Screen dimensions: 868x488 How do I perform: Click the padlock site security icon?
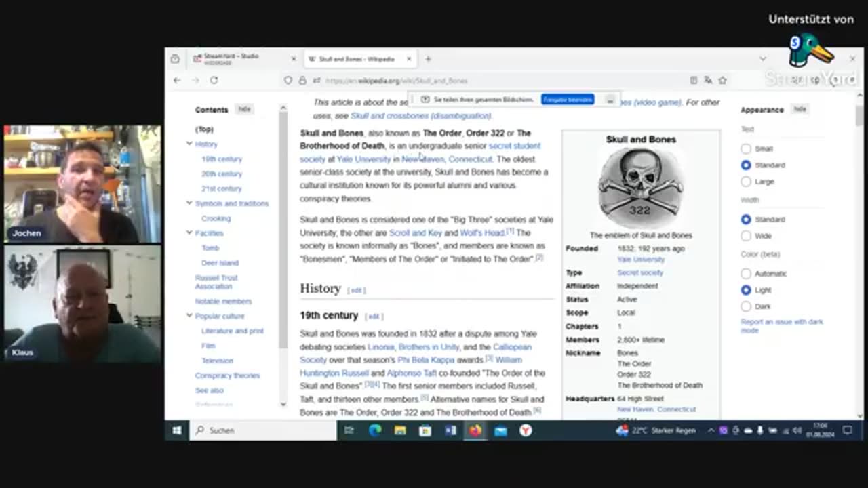(x=302, y=80)
